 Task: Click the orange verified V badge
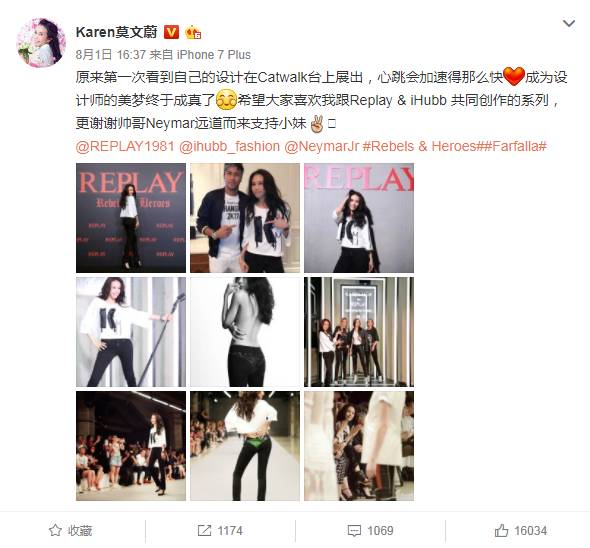[171, 32]
